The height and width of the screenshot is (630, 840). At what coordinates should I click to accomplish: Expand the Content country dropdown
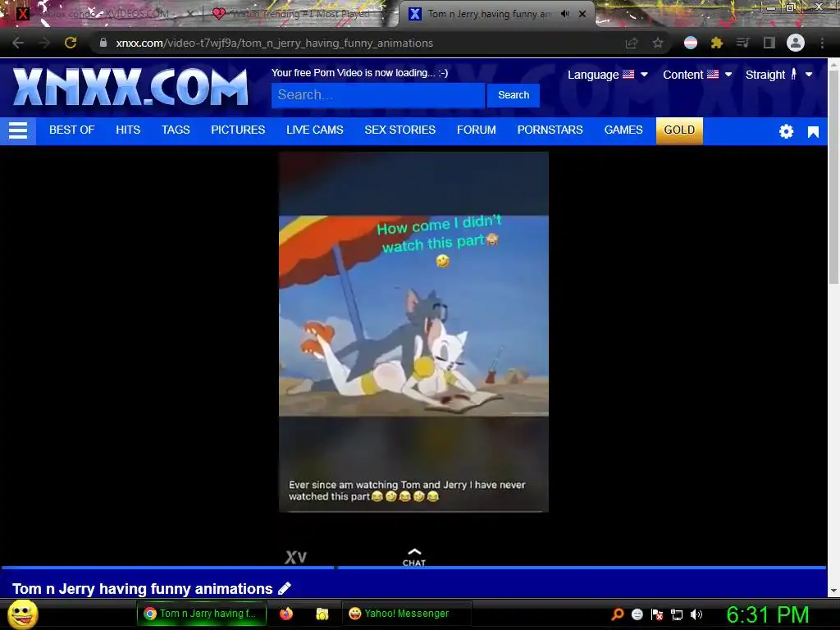tap(697, 75)
